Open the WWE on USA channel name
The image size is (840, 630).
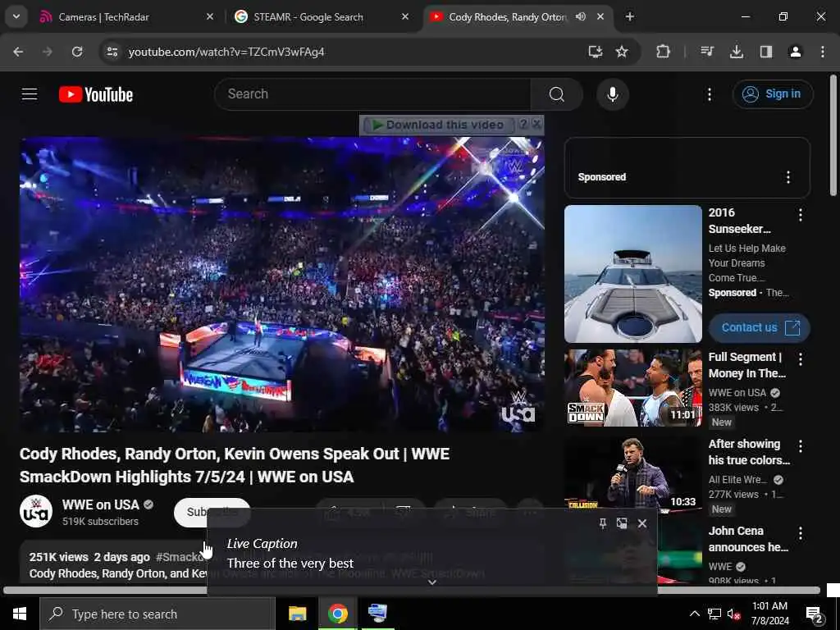(x=101, y=504)
